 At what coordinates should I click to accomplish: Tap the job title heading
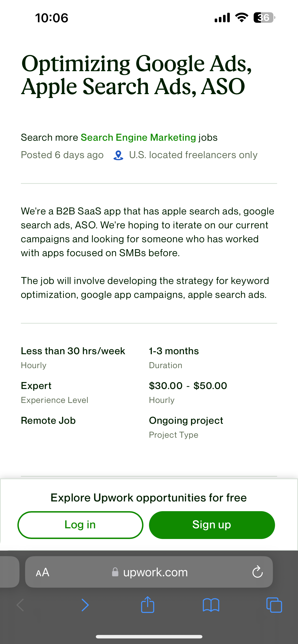pos(136,75)
